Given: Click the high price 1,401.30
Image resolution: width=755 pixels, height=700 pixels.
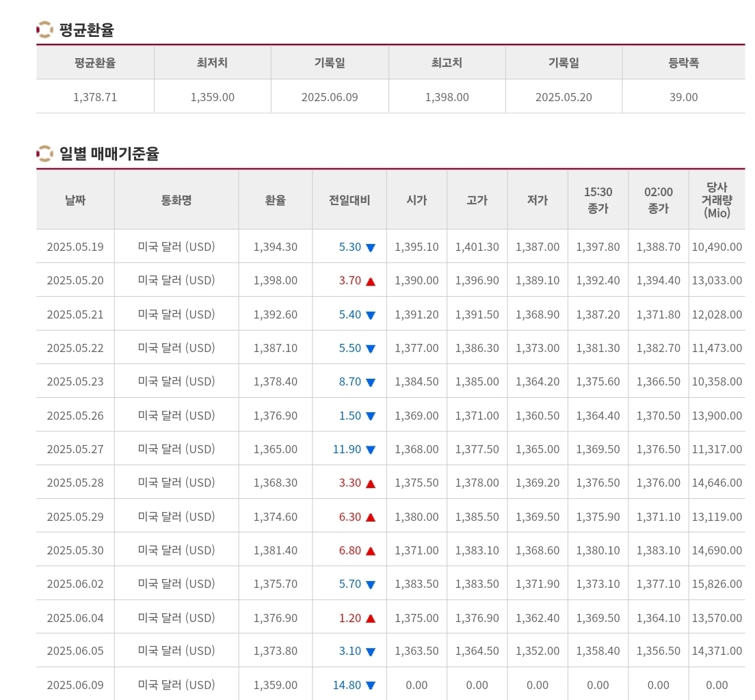Looking at the screenshot, I should [x=477, y=247].
